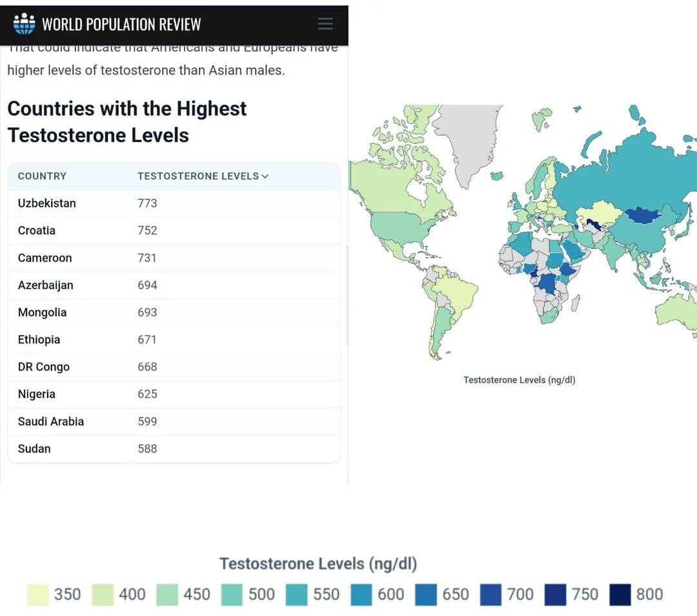Image resolution: width=697 pixels, height=616 pixels.
Task: Click the WORLD POPULATION REVIEW title text
Action: pyautogui.click(x=121, y=25)
